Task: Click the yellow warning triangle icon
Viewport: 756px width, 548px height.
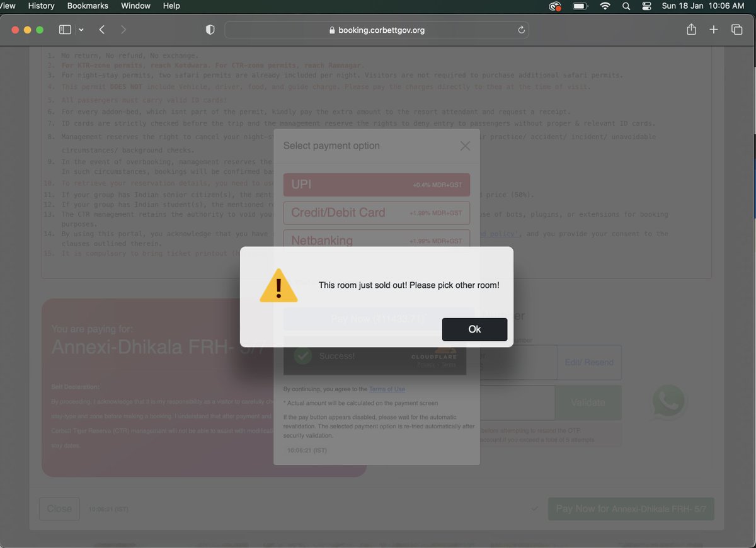Action: 278,285
